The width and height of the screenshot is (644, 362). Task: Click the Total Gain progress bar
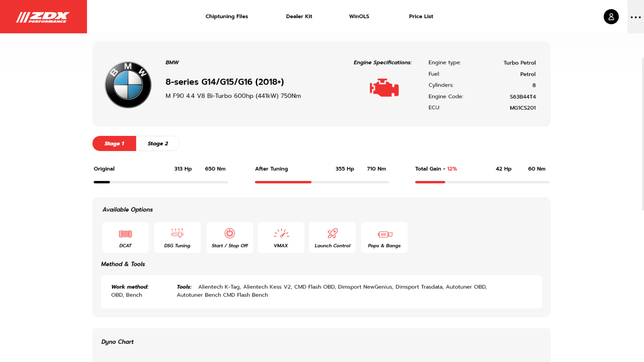pos(430,182)
